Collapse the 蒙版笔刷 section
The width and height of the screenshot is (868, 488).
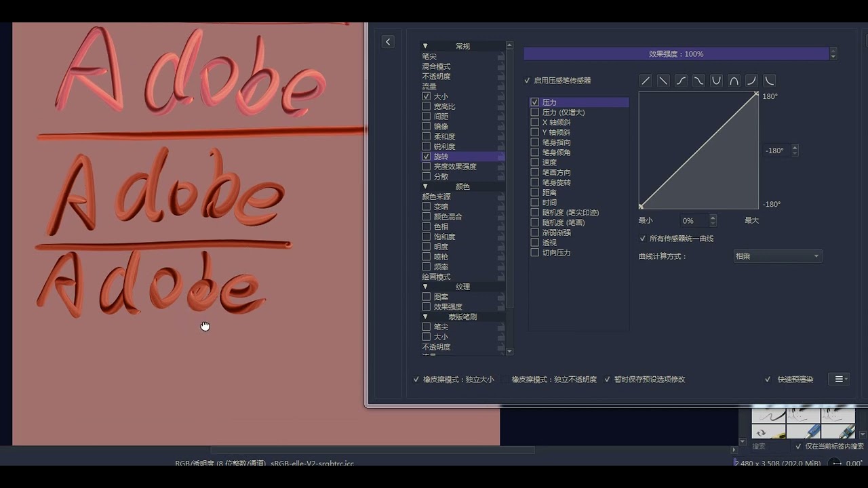[425, 317]
